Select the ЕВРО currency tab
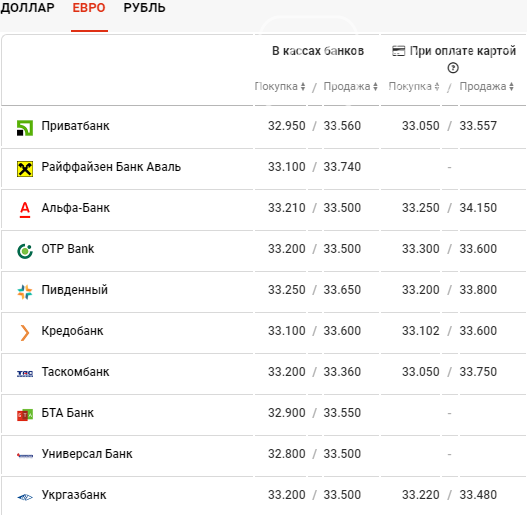 click(x=89, y=8)
